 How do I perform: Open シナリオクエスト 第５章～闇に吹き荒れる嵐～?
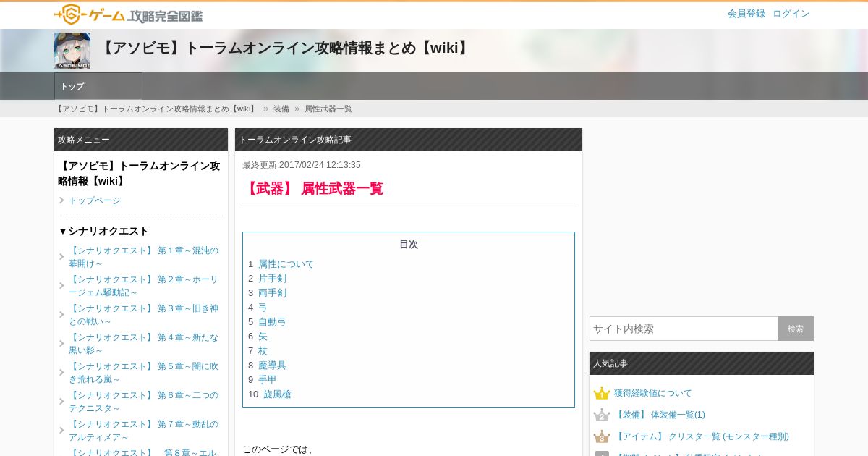(143, 373)
